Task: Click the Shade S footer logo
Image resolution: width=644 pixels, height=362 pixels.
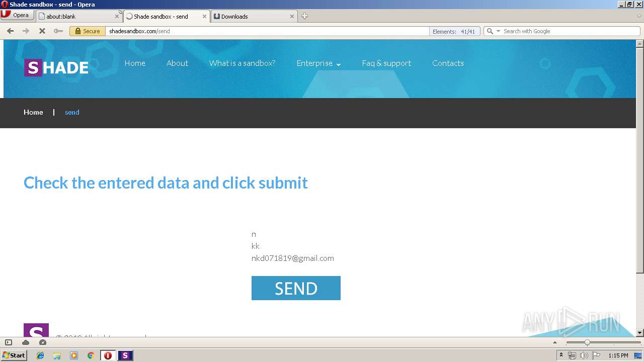Action: 36,330
